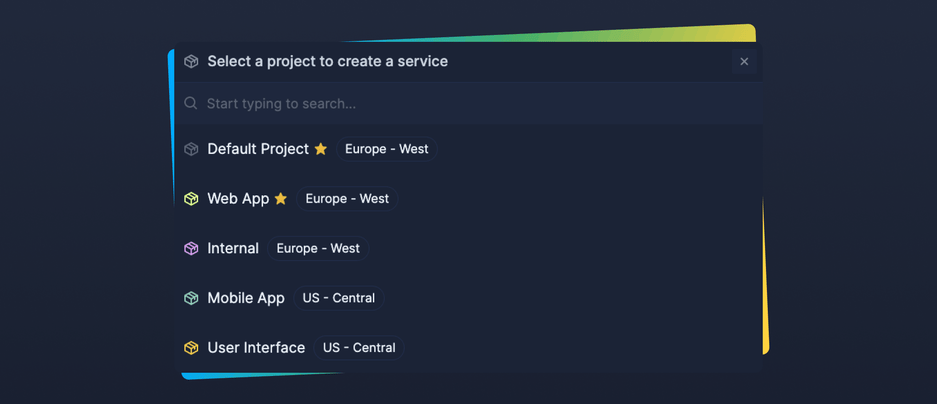
Task: Click Europe - West tag on Web App
Action: point(347,198)
